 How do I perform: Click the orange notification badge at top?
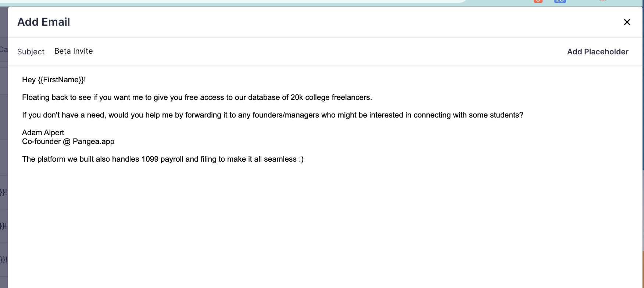pos(538,2)
